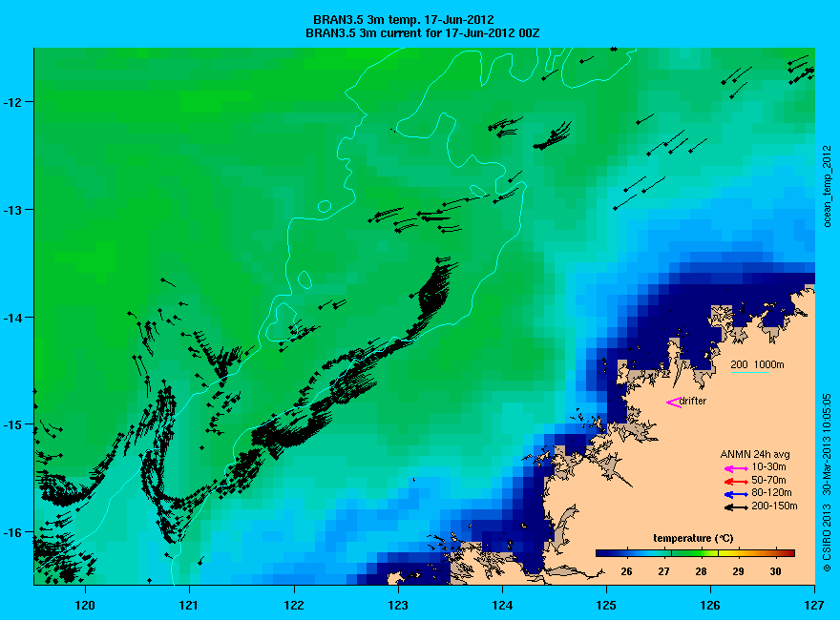Click the '80-120m' legend label
Screen dimensions: 840x620
click(x=771, y=493)
